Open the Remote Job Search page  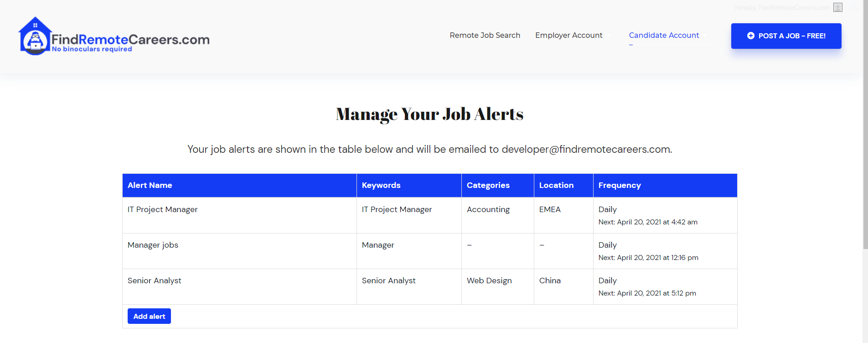pyautogui.click(x=485, y=35)
